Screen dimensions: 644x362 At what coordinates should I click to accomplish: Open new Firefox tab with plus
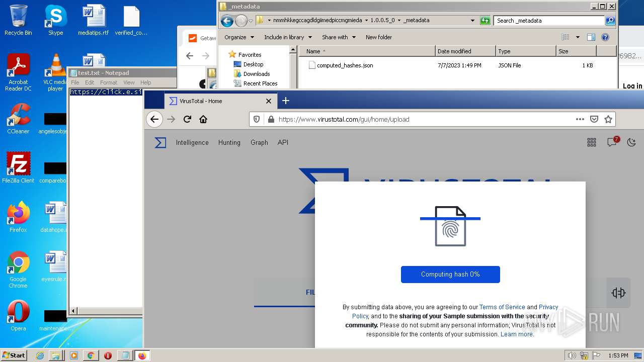pos(286,101)
